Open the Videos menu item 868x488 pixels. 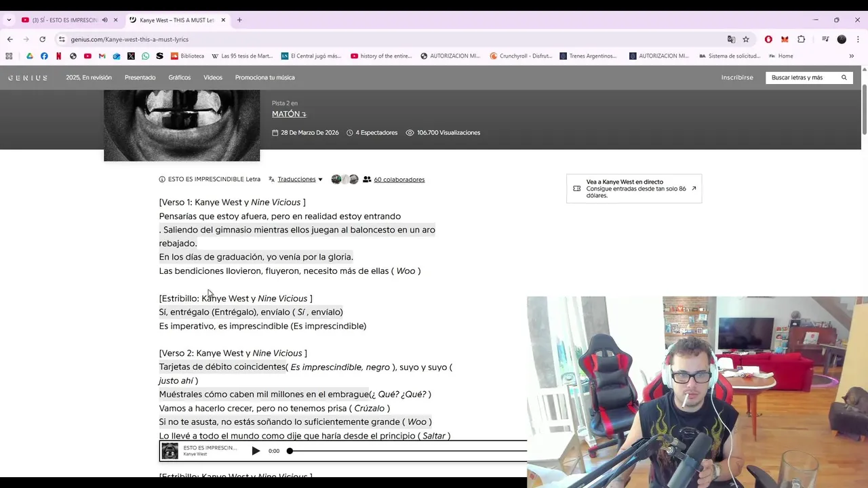click(213, 77)
